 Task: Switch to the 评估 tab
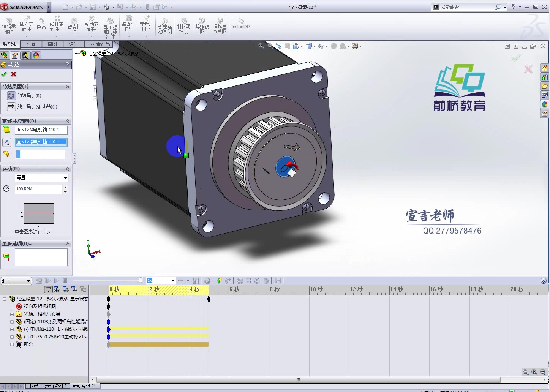[x=74, y=44]
